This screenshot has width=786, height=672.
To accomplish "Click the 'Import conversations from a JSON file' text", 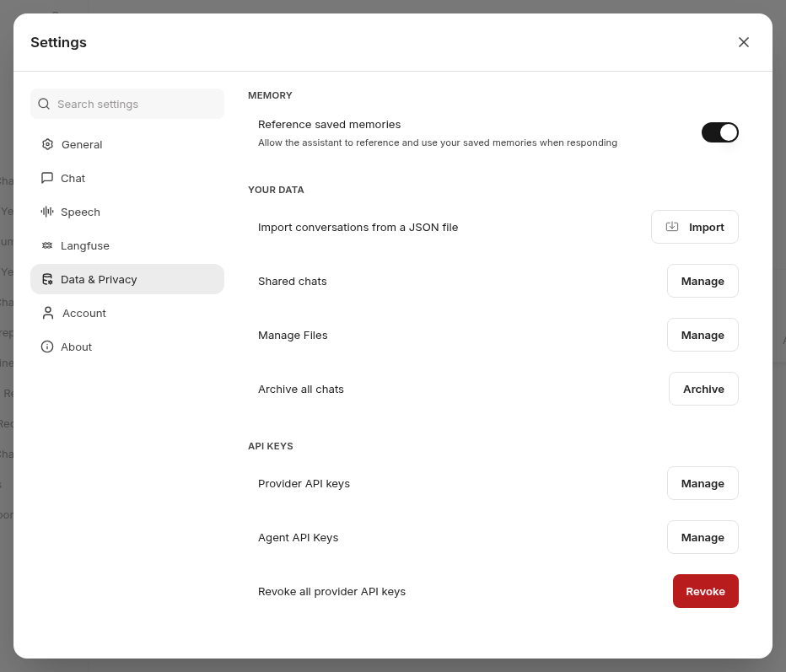I will tap(358, 227).
